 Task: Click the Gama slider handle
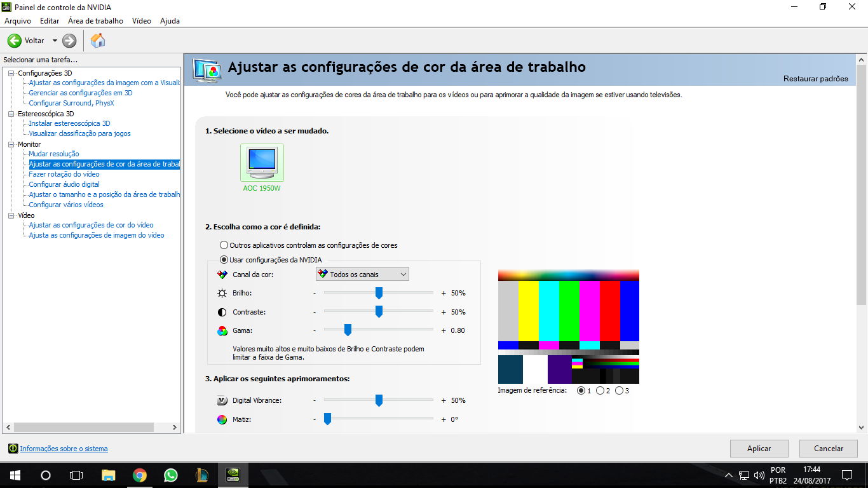click(x=348, y=330)
